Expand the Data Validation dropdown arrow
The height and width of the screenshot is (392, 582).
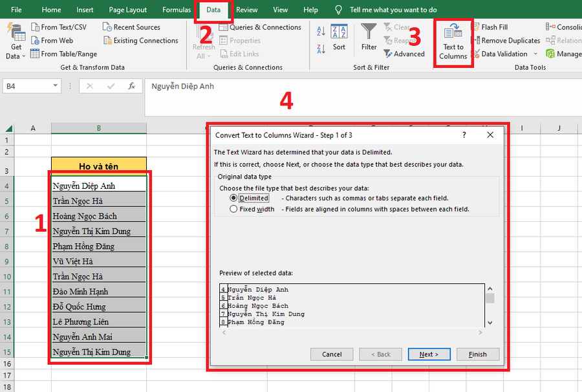pyautogui.click(x=535, y=54)
